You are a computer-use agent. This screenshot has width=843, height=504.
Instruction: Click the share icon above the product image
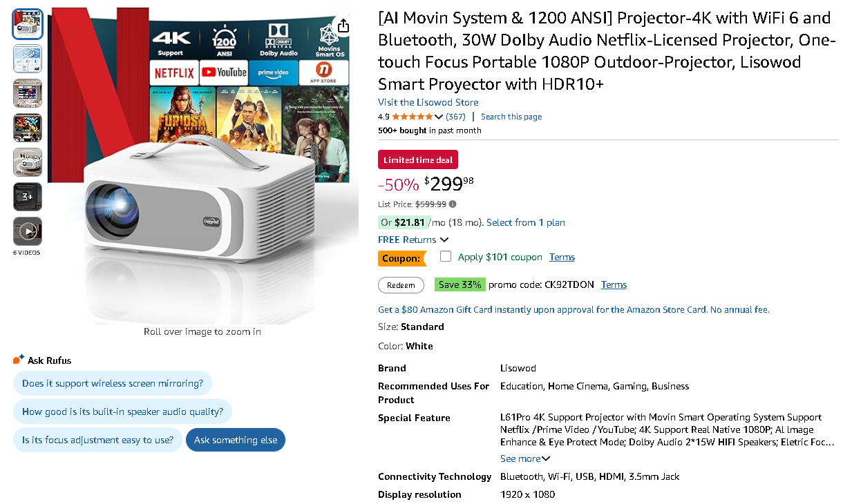coord(343,24)
